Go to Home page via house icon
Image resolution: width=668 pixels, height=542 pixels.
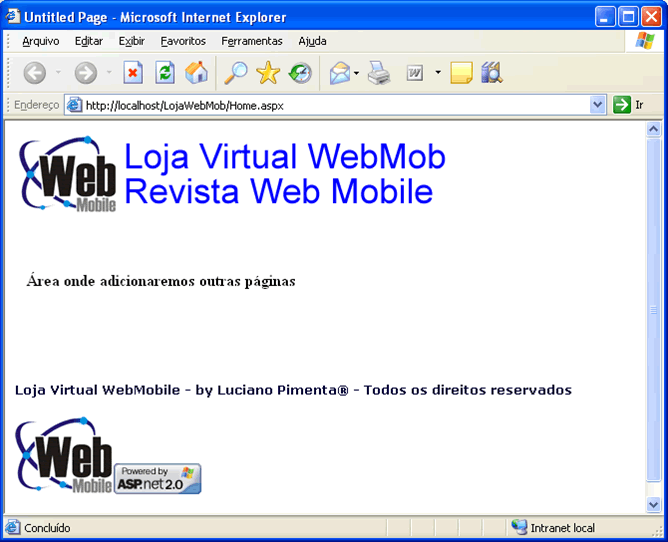pyautogui.click(x=196, y=72)
